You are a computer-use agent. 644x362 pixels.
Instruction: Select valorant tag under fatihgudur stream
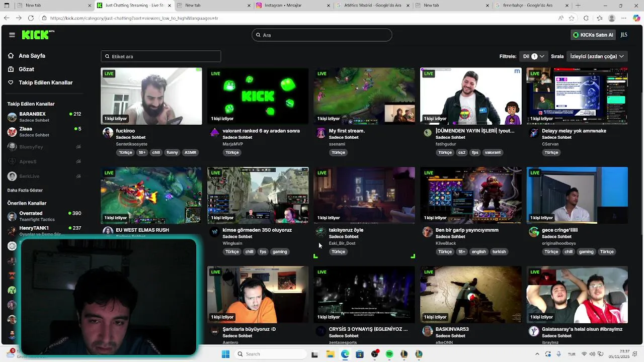(x=493, y=152)
